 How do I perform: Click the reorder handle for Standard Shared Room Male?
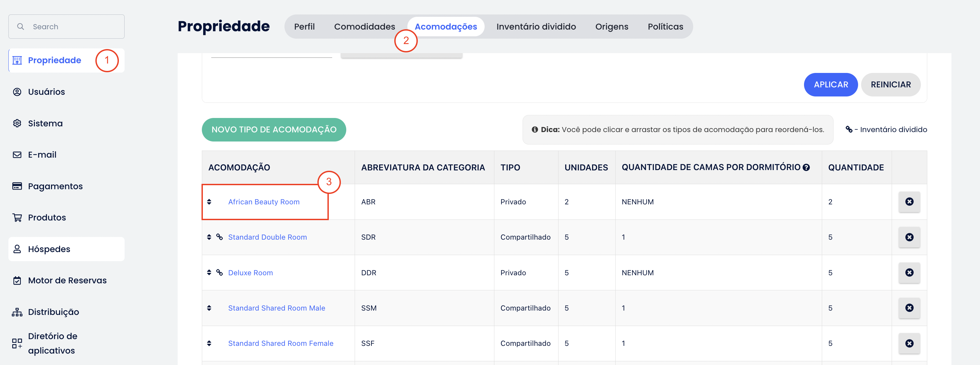coord(209,308)
